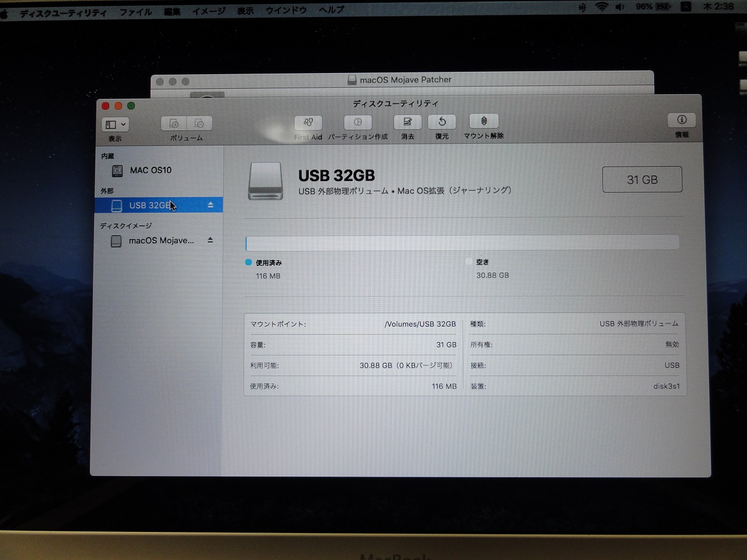Screen dimensions: 747x560
Task: Click the clock showing 2:38
Action: coord(718,6)
